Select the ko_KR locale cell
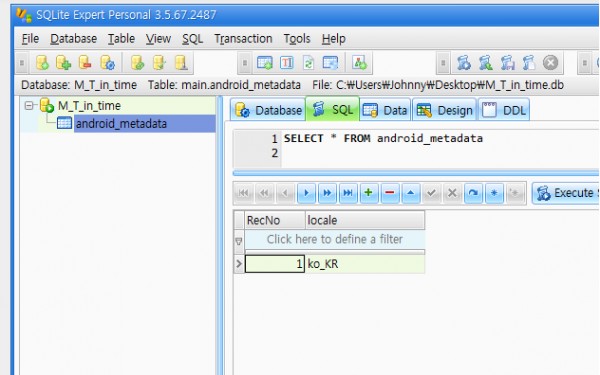600x375 pixels. click(365, 264)
